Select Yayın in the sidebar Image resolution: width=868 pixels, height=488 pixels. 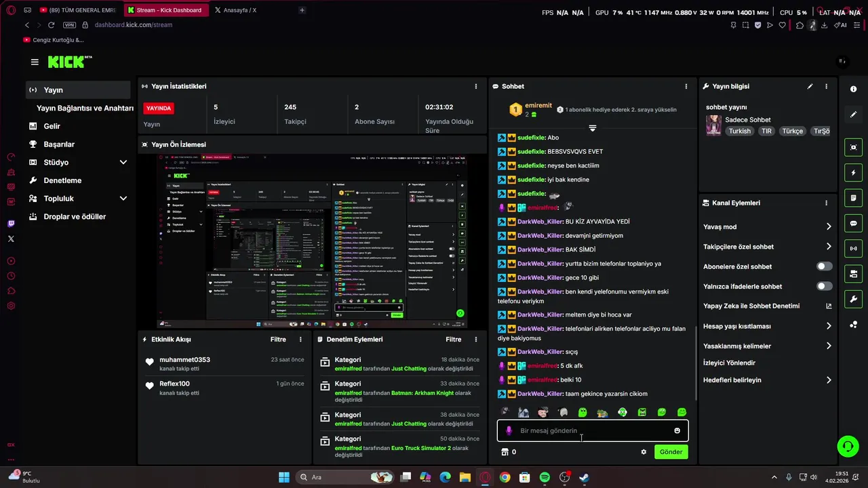click(78, 90)
